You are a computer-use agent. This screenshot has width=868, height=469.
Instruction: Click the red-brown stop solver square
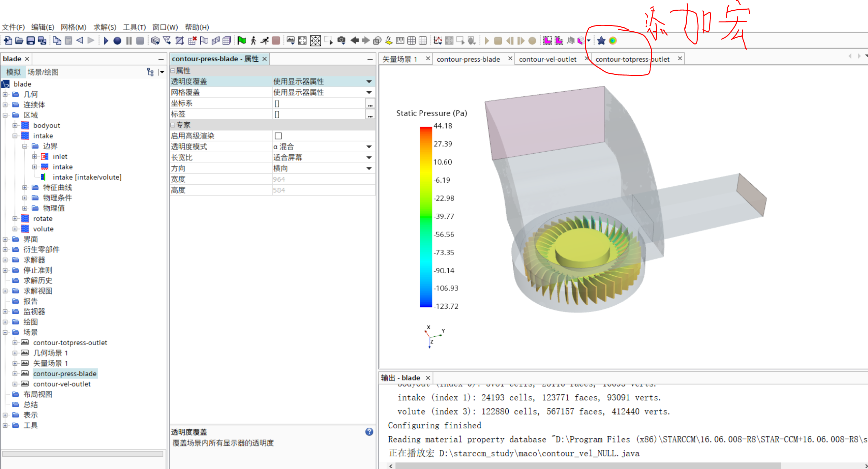point(276,41)
